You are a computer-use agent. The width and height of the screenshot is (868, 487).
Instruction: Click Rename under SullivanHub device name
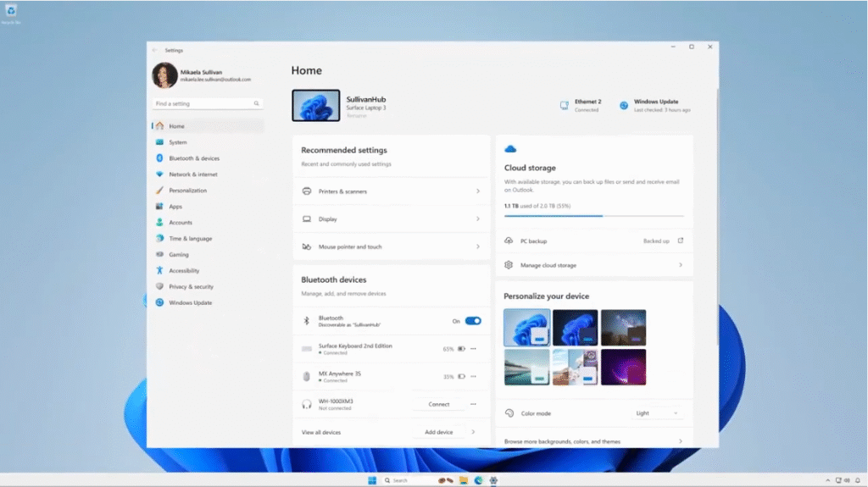(357, 116)
